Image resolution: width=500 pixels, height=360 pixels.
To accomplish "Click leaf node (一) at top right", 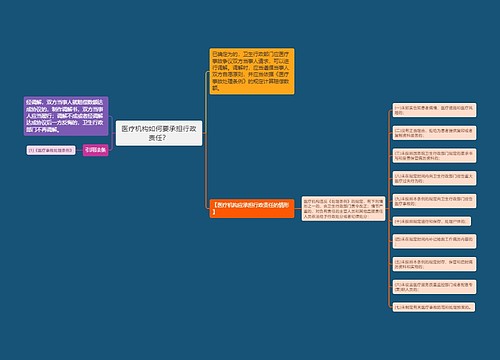I will point(434,110).
